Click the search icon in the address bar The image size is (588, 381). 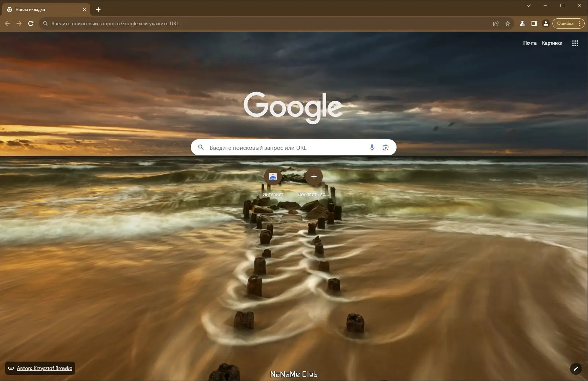45,23
